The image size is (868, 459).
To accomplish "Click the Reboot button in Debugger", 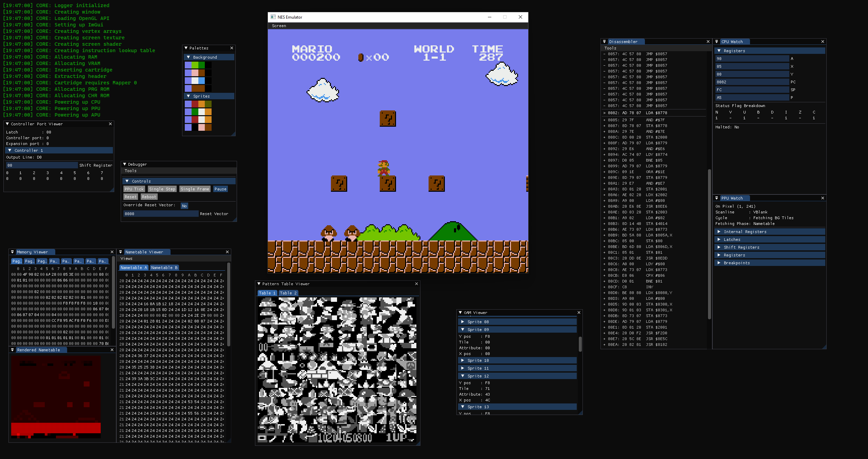I will 148,197.
